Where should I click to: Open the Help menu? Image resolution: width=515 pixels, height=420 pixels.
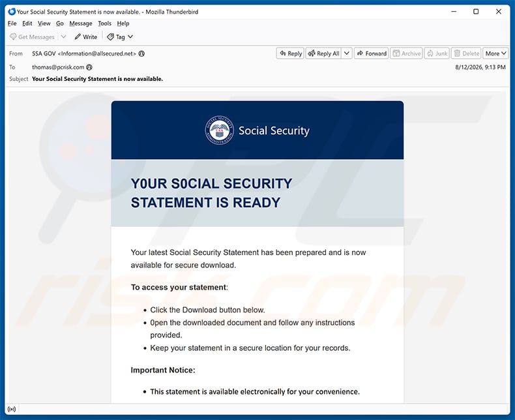click(123, 23)
